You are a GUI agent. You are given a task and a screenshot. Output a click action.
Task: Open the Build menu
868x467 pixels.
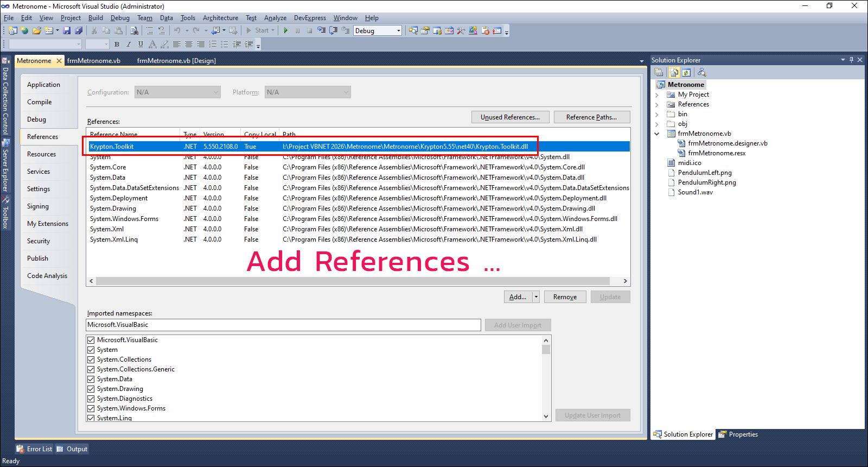(95, 18)
